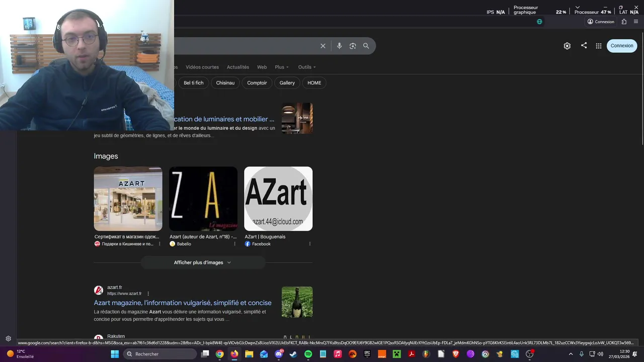Open the Firefox extensions puzzle icon

click(x=624, y=22)
